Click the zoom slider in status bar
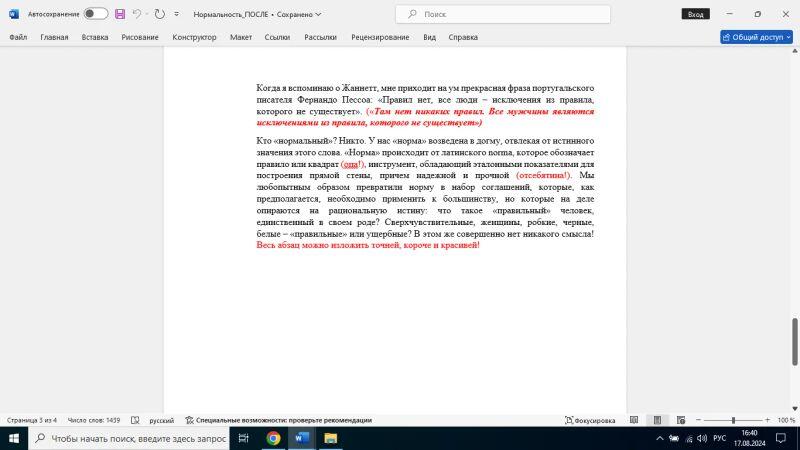Screen dimensions: 800x450 [733, 420]
